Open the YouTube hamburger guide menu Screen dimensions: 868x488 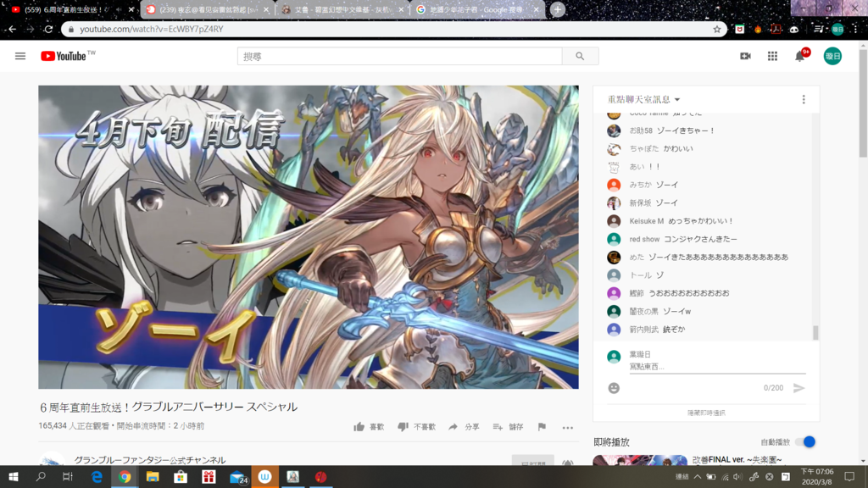(x=20, y=56)
